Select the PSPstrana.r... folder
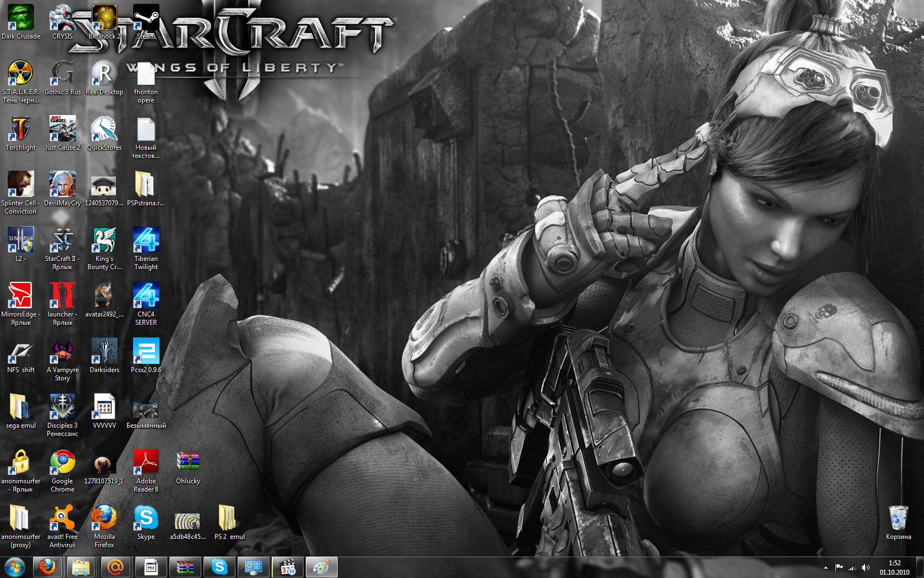 pyautogui.click(x=146, y=189)
